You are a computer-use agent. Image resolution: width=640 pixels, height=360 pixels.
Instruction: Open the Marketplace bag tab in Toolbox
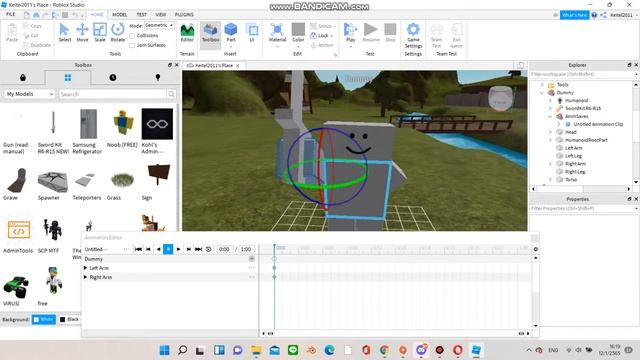point(23,78)
